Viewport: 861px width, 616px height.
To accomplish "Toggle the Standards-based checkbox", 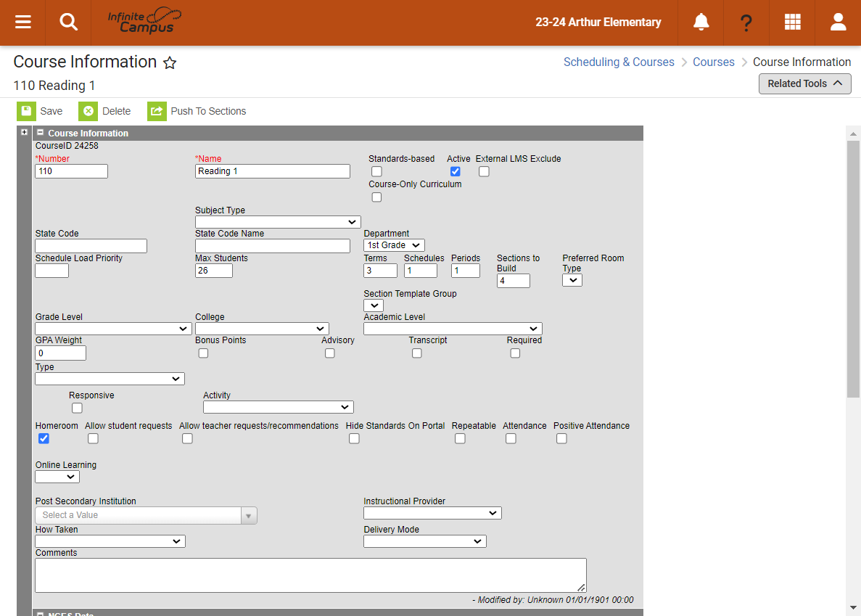I will [x=376, y=172].
